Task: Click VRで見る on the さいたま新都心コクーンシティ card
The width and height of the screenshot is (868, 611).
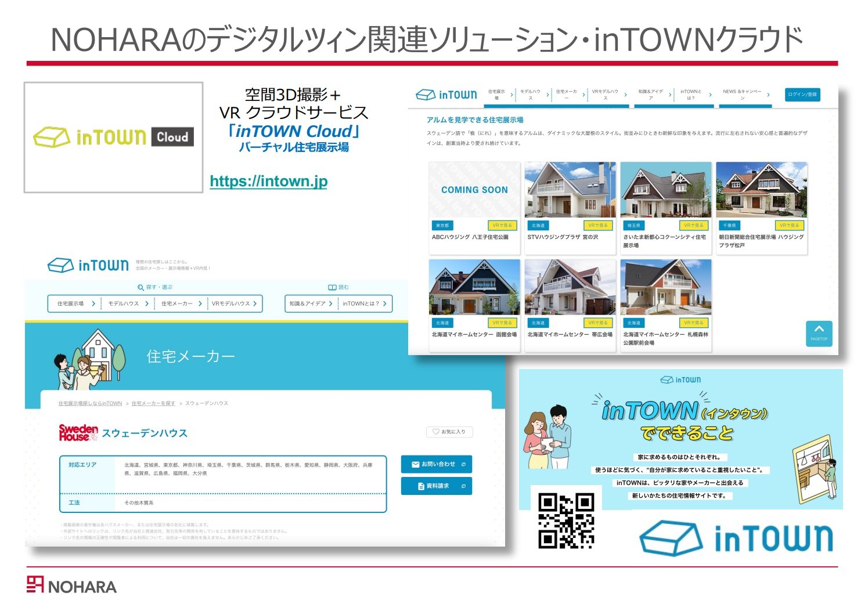Action: coord(694,225)
